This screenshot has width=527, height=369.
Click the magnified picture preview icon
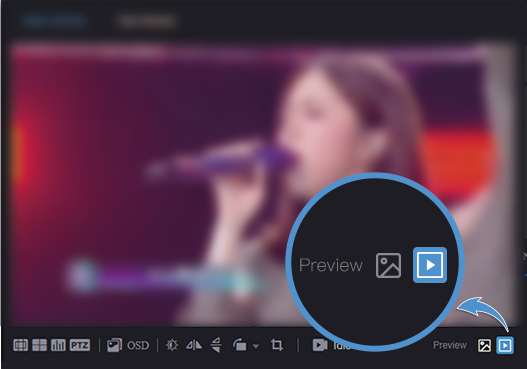pyautogui.click(x=389, y=265)
